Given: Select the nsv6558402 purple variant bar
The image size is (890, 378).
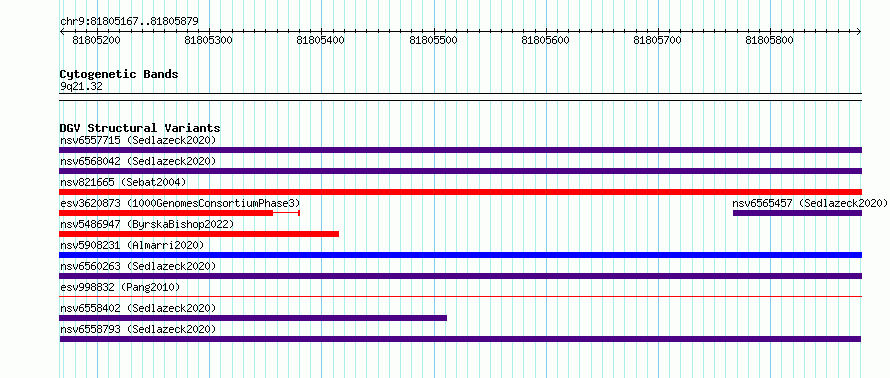Looking at the screenshot, I should point(253,318).
